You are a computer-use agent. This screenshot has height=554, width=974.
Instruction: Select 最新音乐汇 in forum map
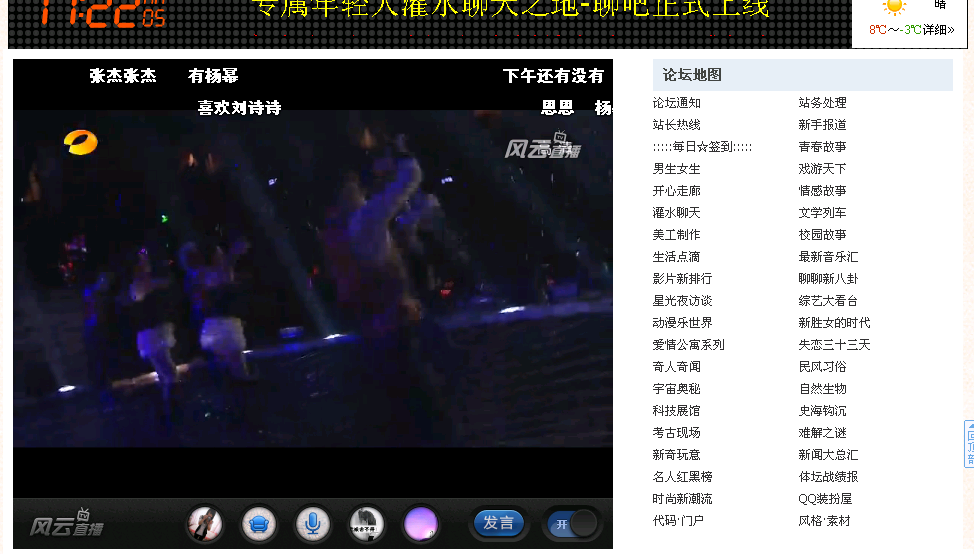pyautogui.click(x=828, y=257)
